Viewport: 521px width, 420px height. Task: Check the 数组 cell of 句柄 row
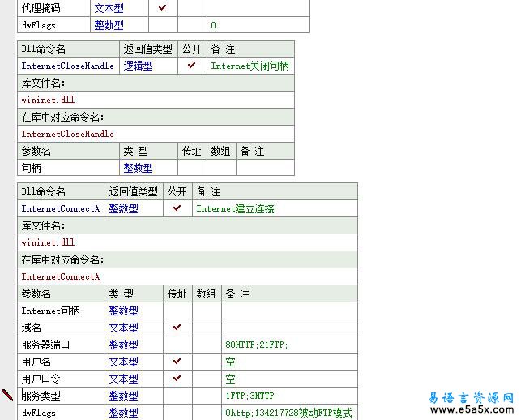pos(221,168)
